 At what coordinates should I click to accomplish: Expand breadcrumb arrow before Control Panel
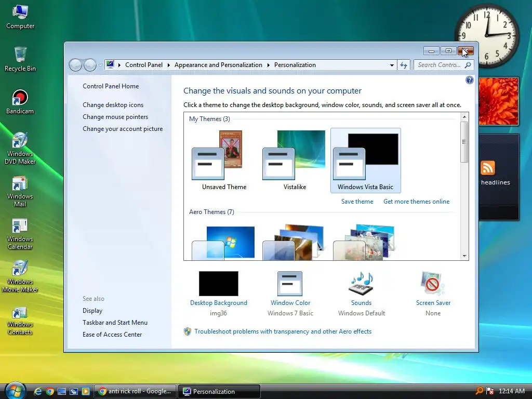tap(119, 65)
